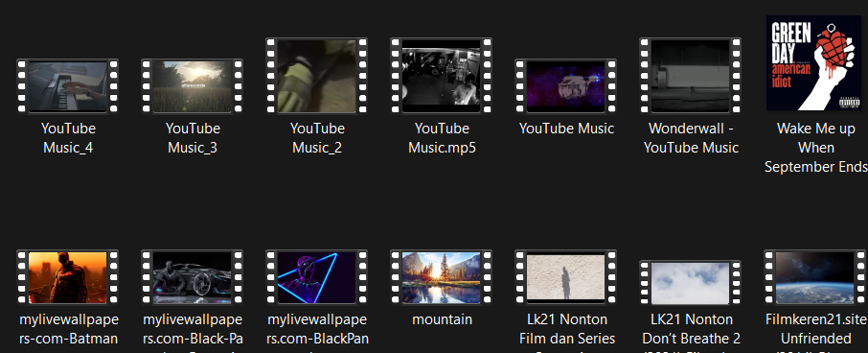Select the Lk21 Nonton Film dan Series video
868x353 pixels.
[566, 277]
